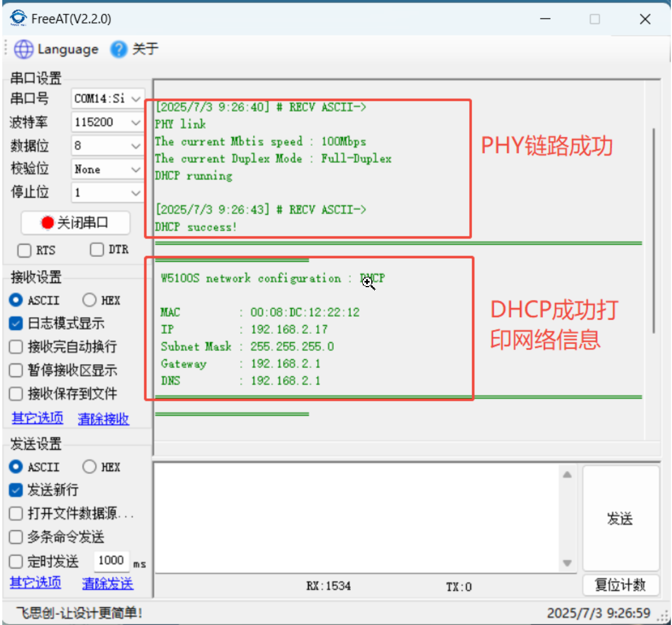Click the 发送 send button
Image resolution: width=672 pixels, height=625 pixels.
coord(620,518)
